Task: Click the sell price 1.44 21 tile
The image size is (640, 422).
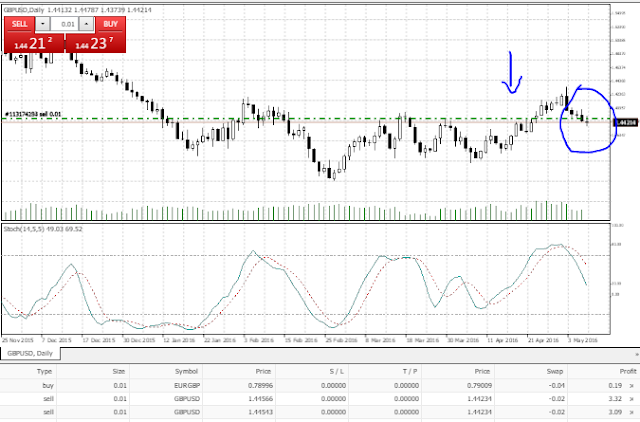Action: pyautogui.click(x=34, y=43)
